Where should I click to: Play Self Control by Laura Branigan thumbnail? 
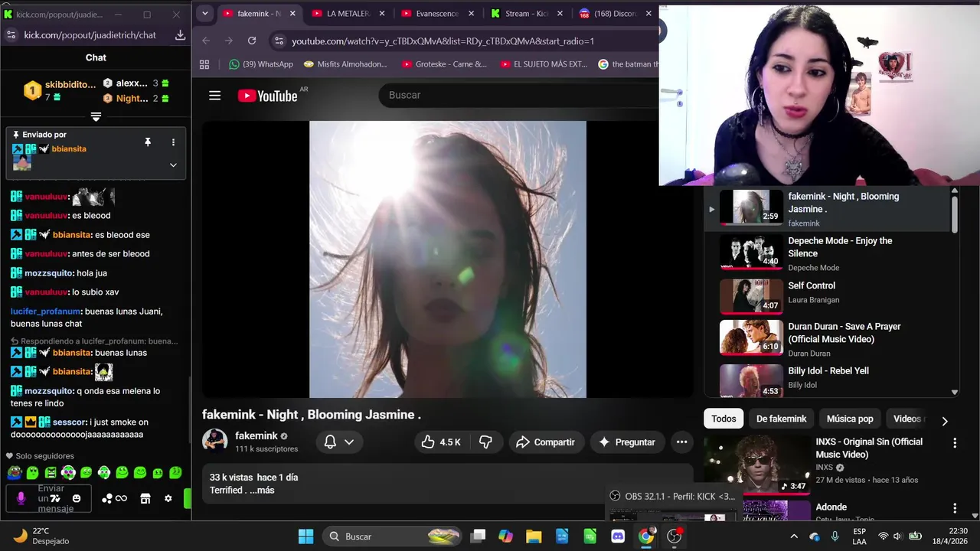pyautogui.click(x=751, y=296)
